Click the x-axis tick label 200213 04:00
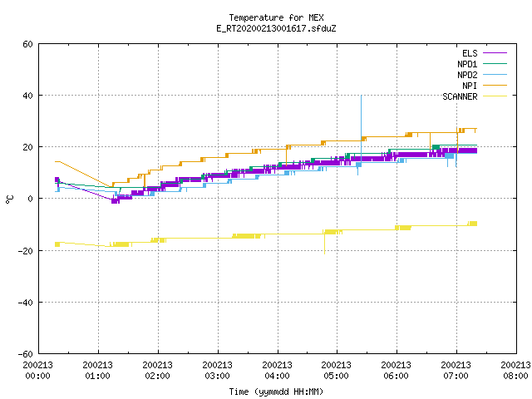The width and height of the screenshot is (532, 399). (277, 371)
